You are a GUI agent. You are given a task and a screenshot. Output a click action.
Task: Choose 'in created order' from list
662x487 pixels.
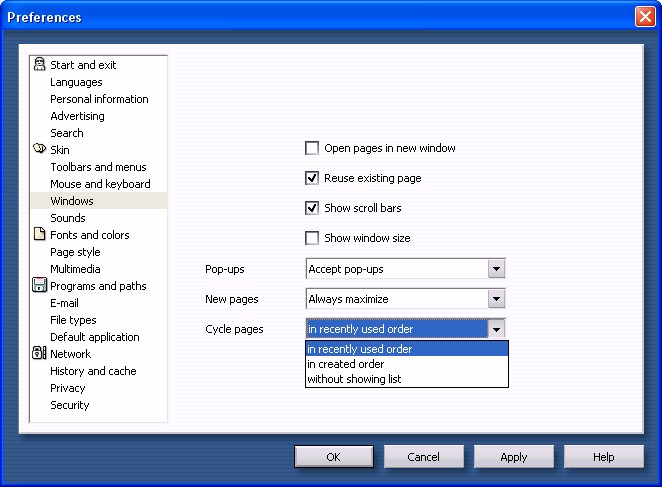[345, 364]
